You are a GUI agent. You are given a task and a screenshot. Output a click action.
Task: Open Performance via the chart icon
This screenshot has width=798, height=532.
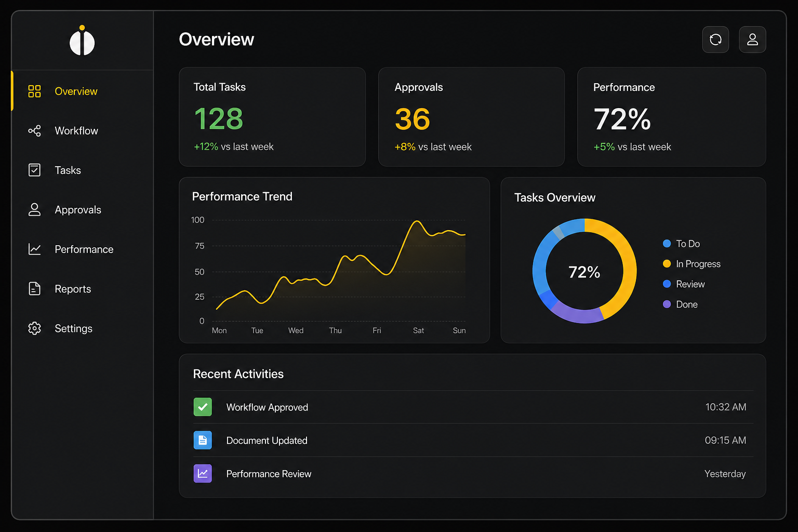coord(34,249)
